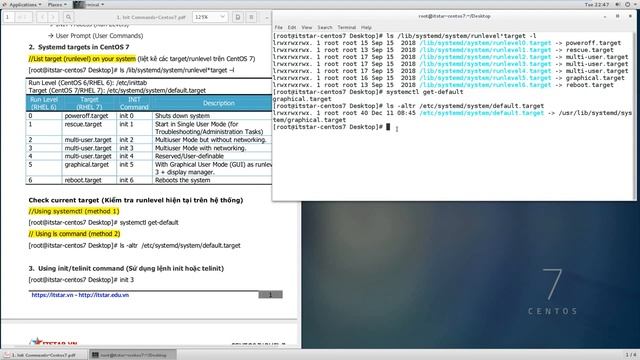640x360 pixels.
Task: Click the 'INIT Command' table header
Action: click(x=134, y=103)
